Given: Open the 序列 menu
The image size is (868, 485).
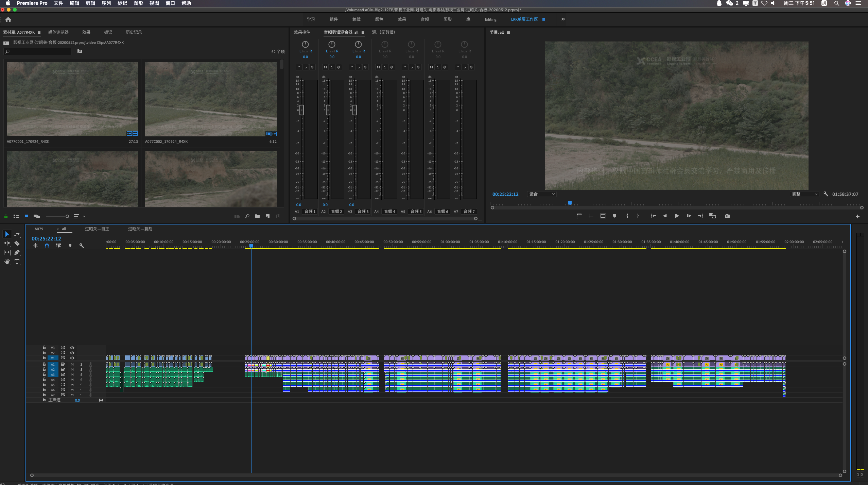Looking at the screenshot, I should [106, 3].
